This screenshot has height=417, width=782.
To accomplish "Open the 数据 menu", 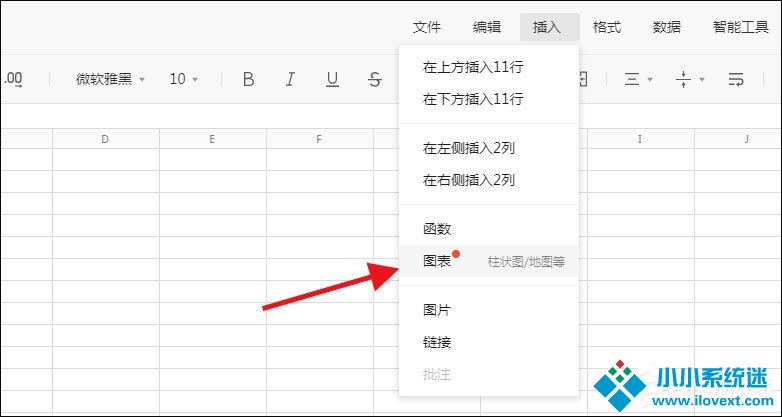I will pos(667,27).
